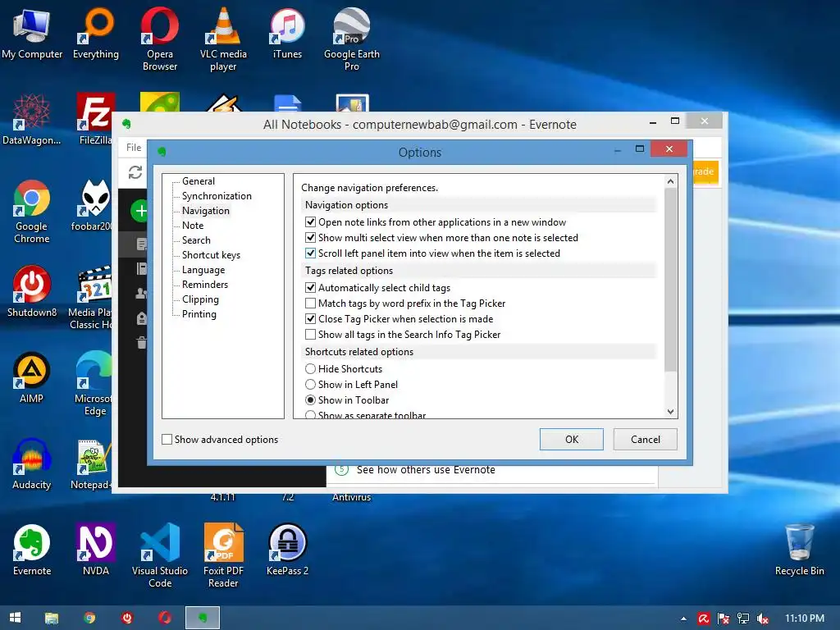Screen dimensions: 840x630
Task: Show hidden tray icons arrow
Action: coord(683,619)
